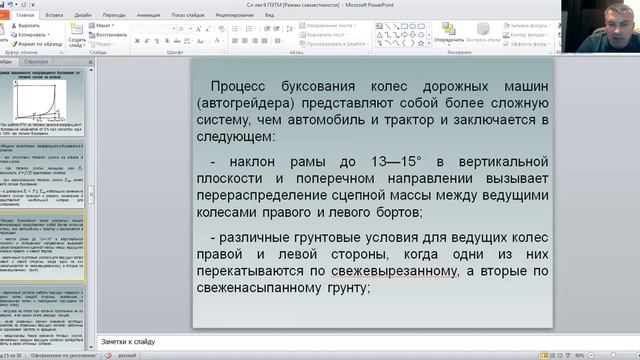Click the Redo icon in the quick access toolbar

(24, 4)
